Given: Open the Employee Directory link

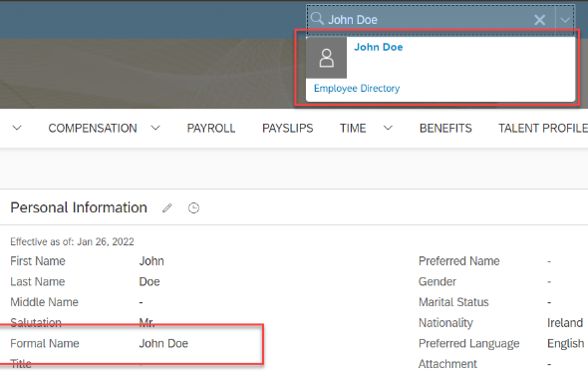Looking at the screenshot, I should (x=357, y=88).
